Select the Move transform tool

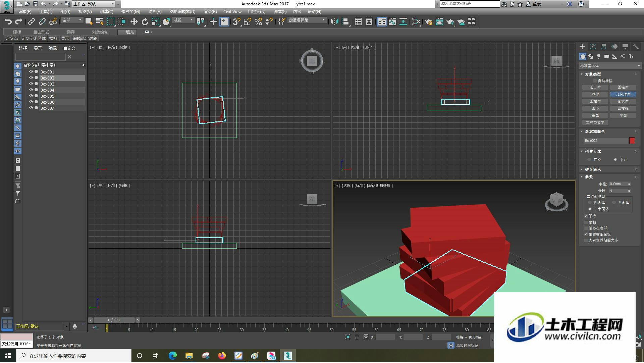point(134,22)
